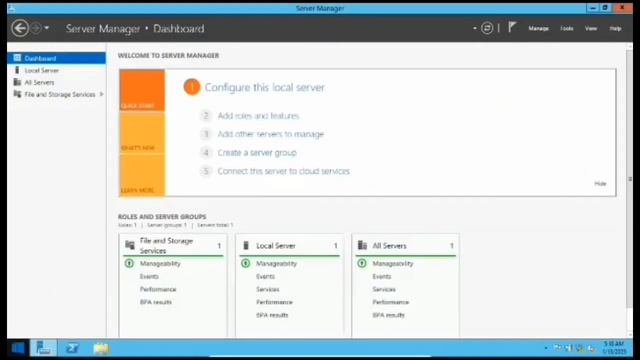The image size is (640, 360).
Task: Click File and Storage Services sidebar icon
Action: click(17, 94)
